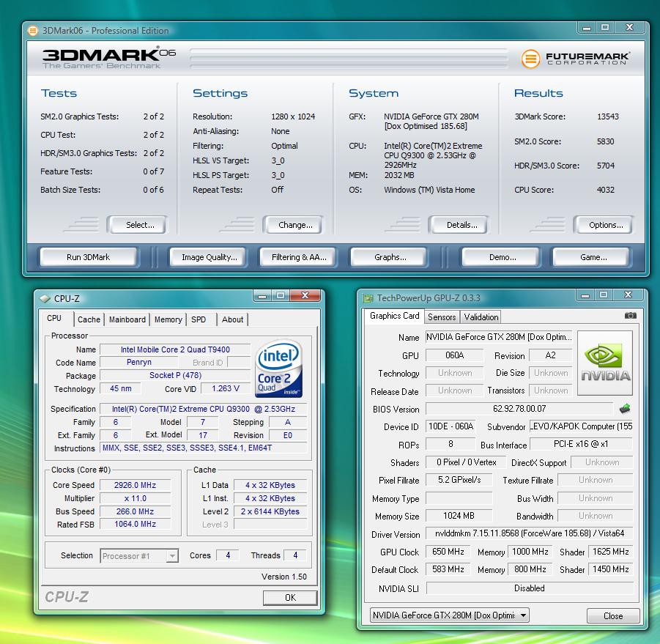
Task: Switch to the Cache tab in CPU-Z
Action: [89, 319]
